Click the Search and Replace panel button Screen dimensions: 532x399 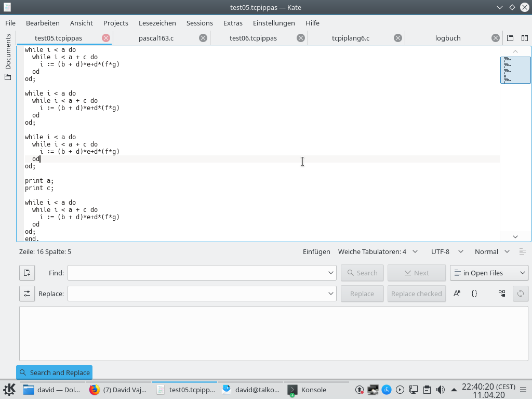(55, 373)
